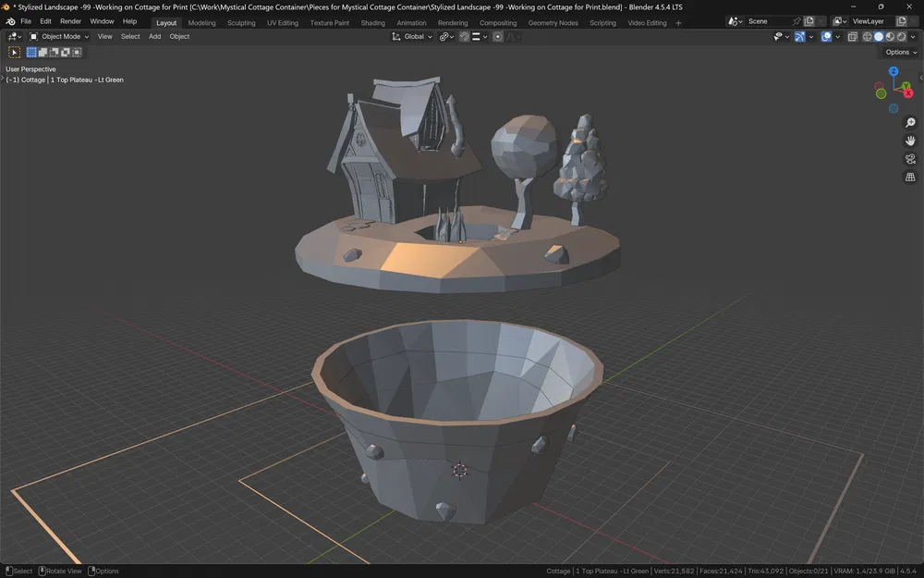Click the zoom view magnifier icon

(x=910, y=123)
